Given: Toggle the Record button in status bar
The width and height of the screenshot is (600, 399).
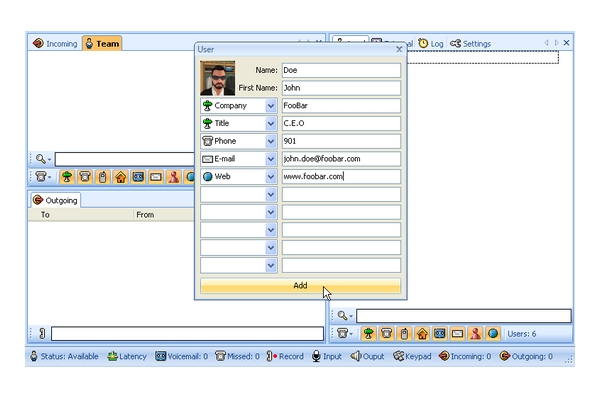Looking at the screenshot, I should point(285,357).
